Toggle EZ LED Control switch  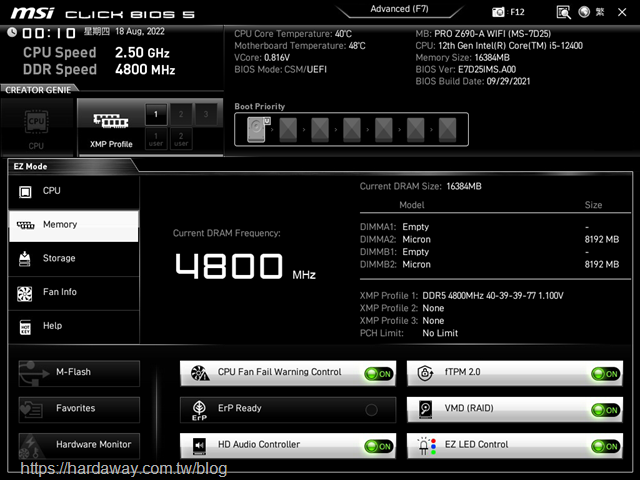click(606, 447)
